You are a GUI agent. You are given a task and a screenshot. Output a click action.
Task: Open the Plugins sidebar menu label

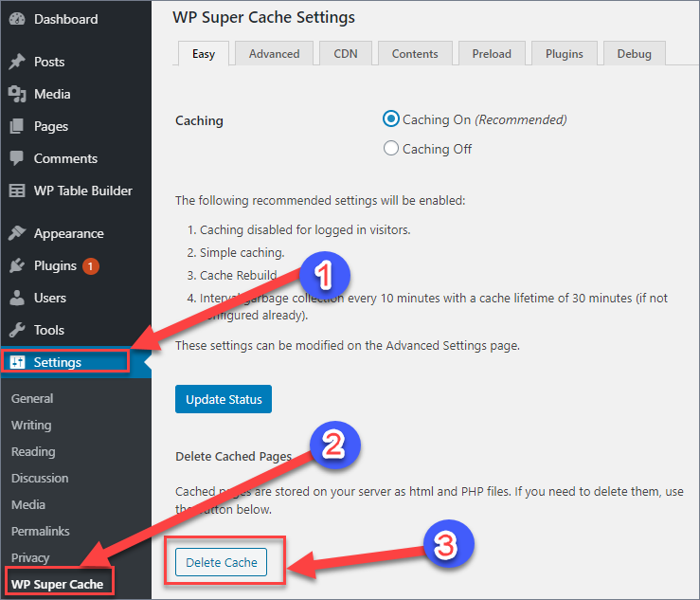pos(55,265)
